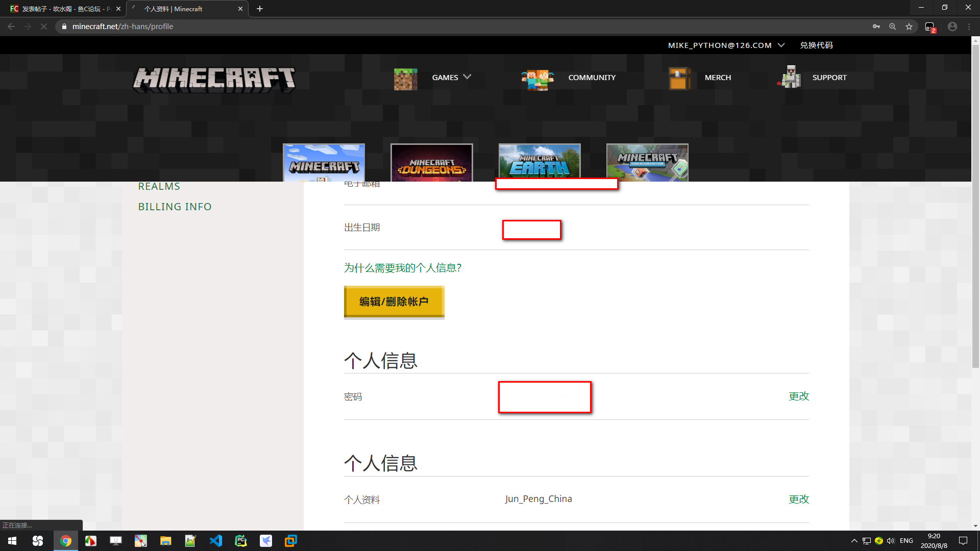Click the chest icon beside MERCH

pos(679,79)
